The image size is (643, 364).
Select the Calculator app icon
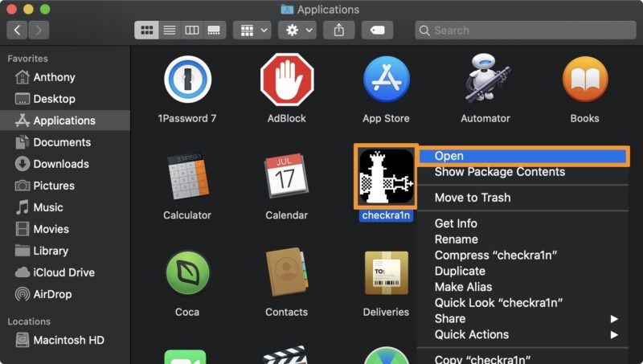[187, 176]
